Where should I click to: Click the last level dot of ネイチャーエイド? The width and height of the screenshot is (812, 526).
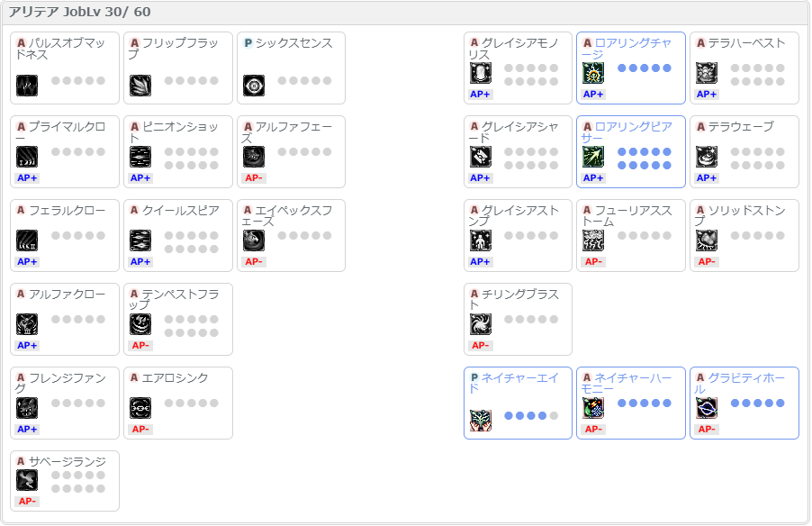554,416
